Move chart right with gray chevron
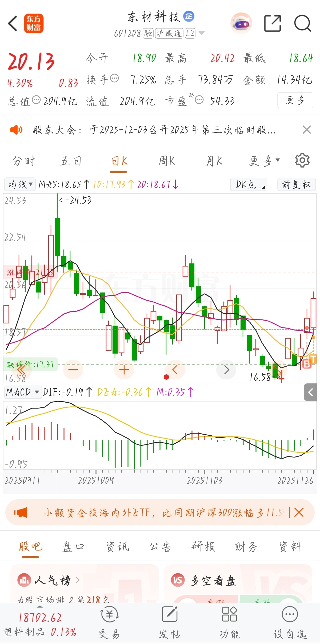 226,370
